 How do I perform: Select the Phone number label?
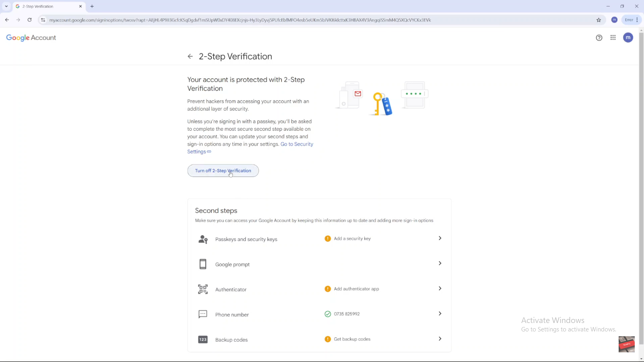(232, 315)
